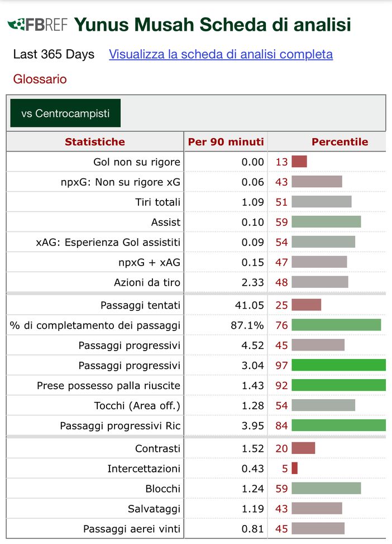Viewport: 392px width, 544px height.
Task: Click the Contrasti red percentile bar
Action: click(x=303, y=448)
